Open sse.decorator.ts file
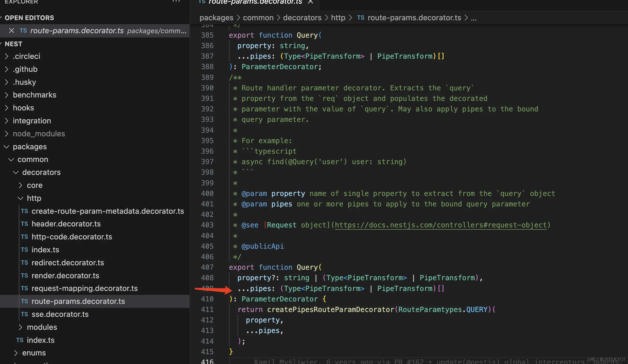This screenshot has height=364, width=628. [60, 314]
